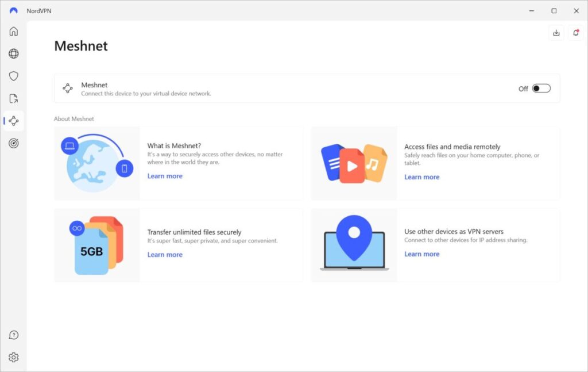Click 'Use other devices as VPN servers' heading
588x372 pixels.
[454, 232]
